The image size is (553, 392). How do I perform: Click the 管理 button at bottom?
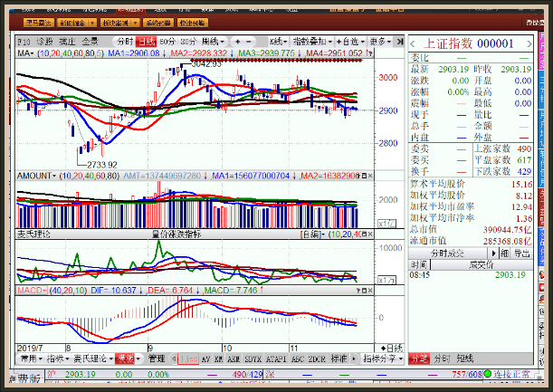point(157,359)
